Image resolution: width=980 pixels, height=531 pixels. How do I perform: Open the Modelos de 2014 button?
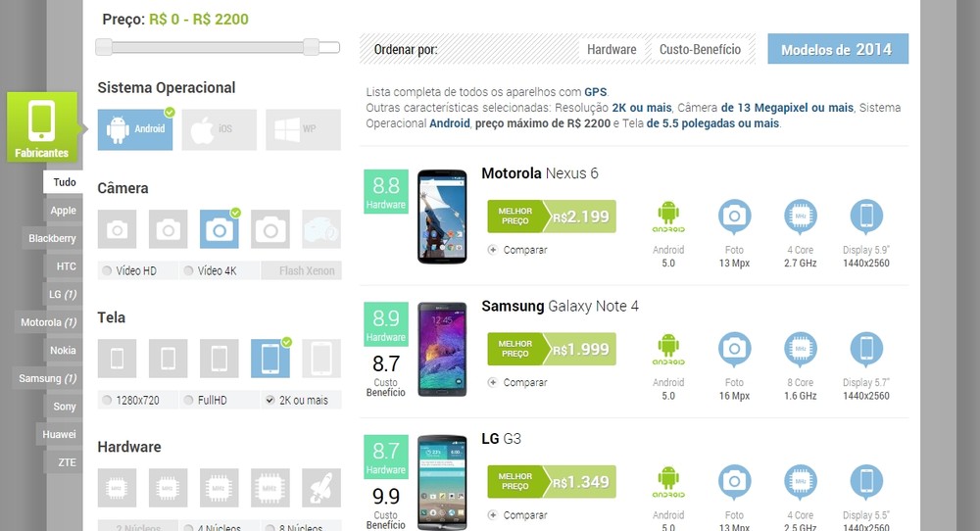pos(838,49)
